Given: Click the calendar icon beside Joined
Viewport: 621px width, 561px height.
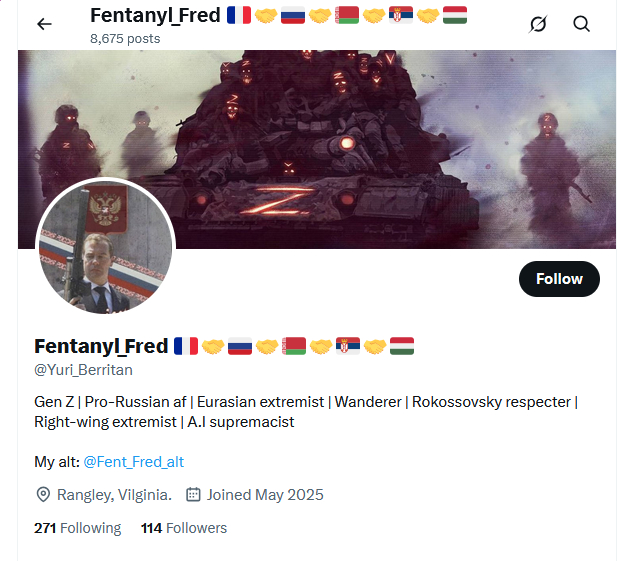Looking at the screenshot, I should point(193,494).
